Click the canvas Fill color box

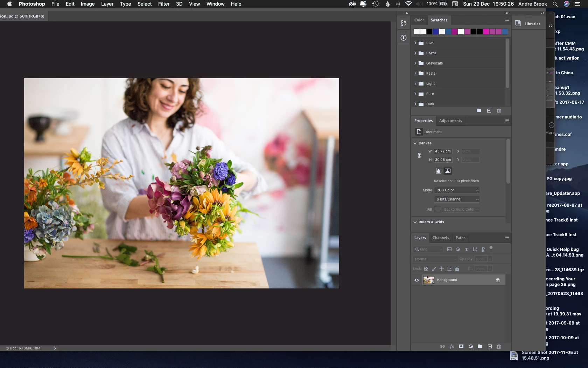pos(437,210)
